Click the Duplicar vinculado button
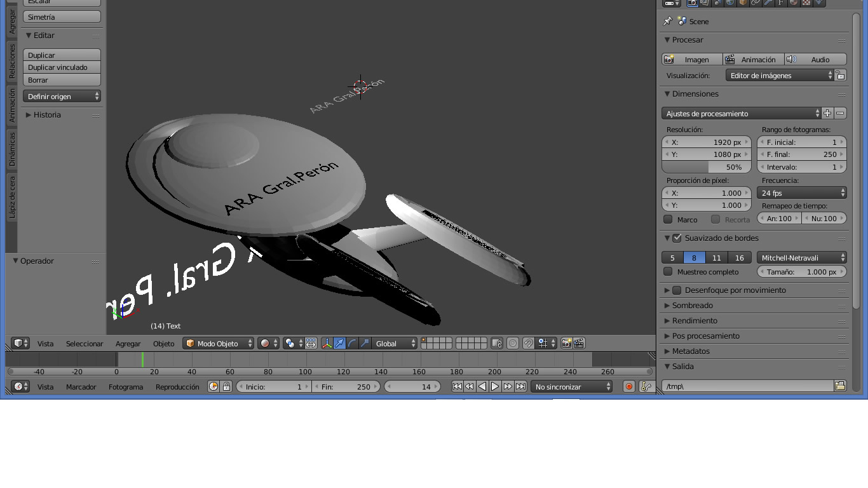The width and height of the screenshot is (868, 488). coord(62,67)
